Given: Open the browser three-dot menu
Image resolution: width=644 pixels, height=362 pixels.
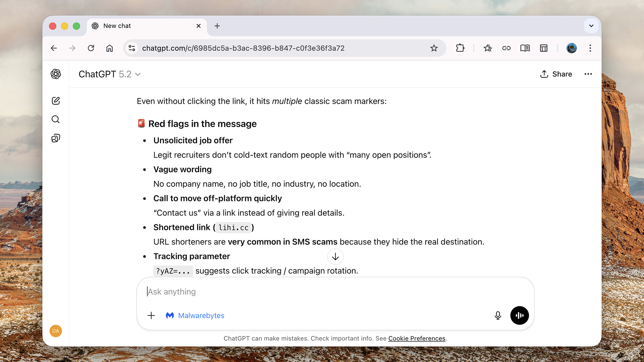Looking at the screenshot, I should (x=590, y=48).
